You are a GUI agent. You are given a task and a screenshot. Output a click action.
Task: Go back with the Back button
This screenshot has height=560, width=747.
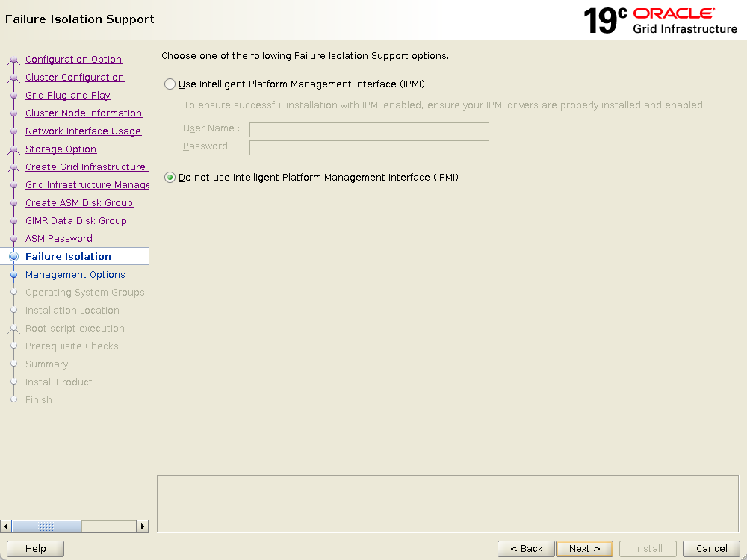point(526,549)
